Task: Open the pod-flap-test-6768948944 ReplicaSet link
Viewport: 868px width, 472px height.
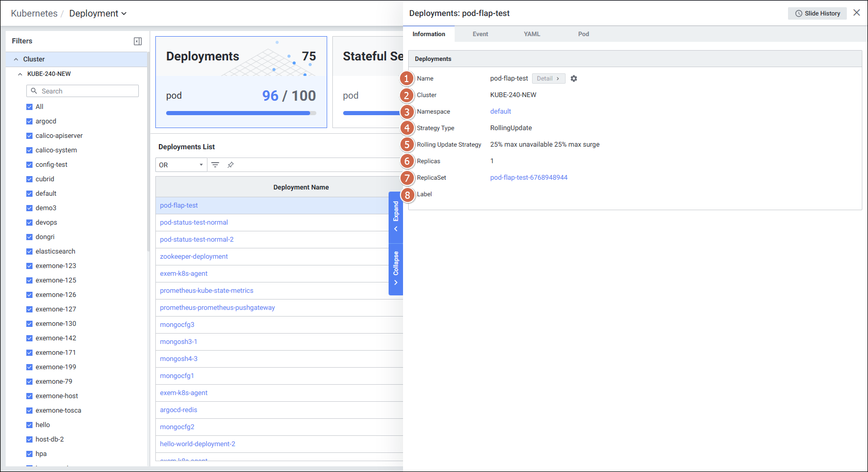Action: pyautogui.click(x=528, y=178)
